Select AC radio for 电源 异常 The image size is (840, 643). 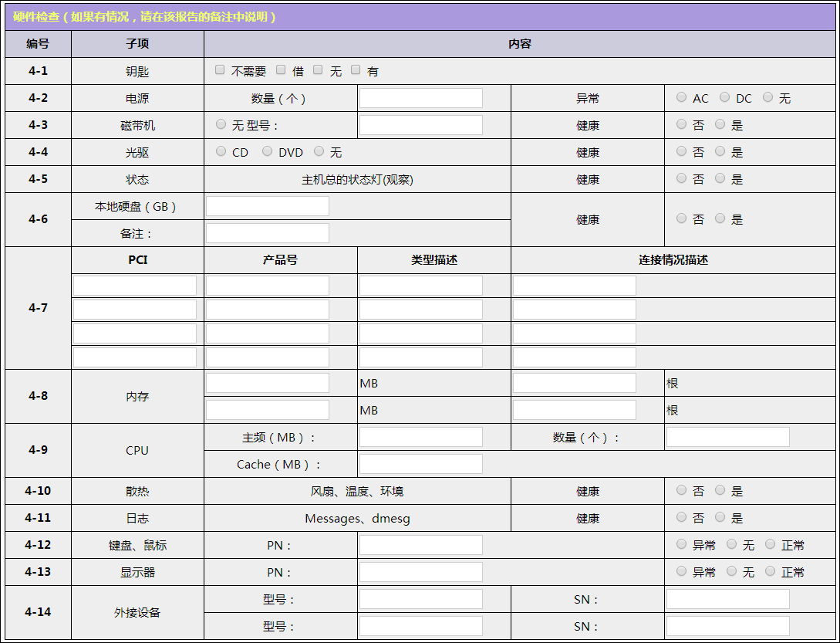click(681, 97)
